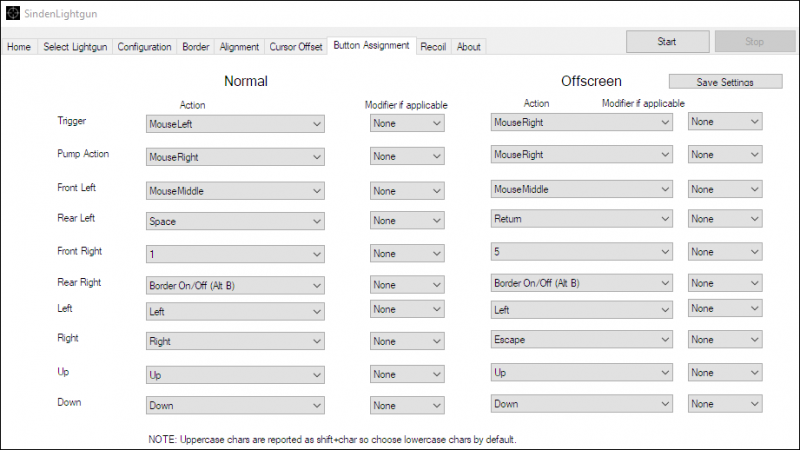The height and width of the screenshot is (450, 800).
Task: Switch to the Cursor Offset tab
Action: tap(296, 47)
